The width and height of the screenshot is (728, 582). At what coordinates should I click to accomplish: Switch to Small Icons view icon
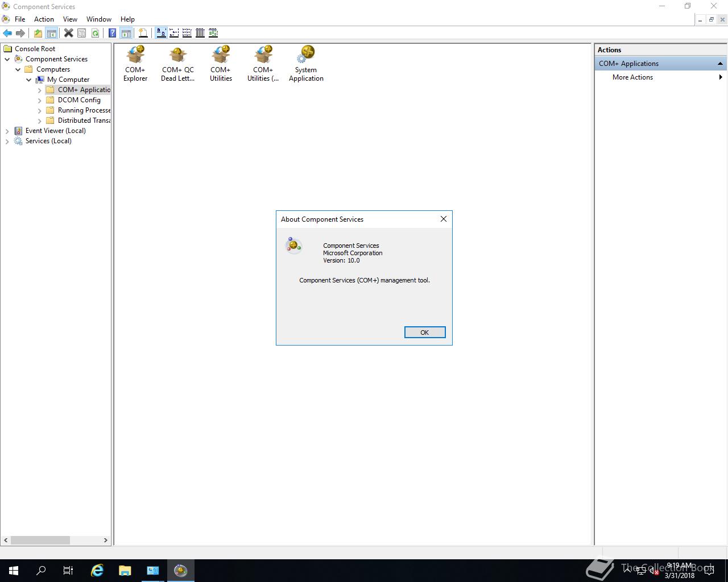(174, 33)
